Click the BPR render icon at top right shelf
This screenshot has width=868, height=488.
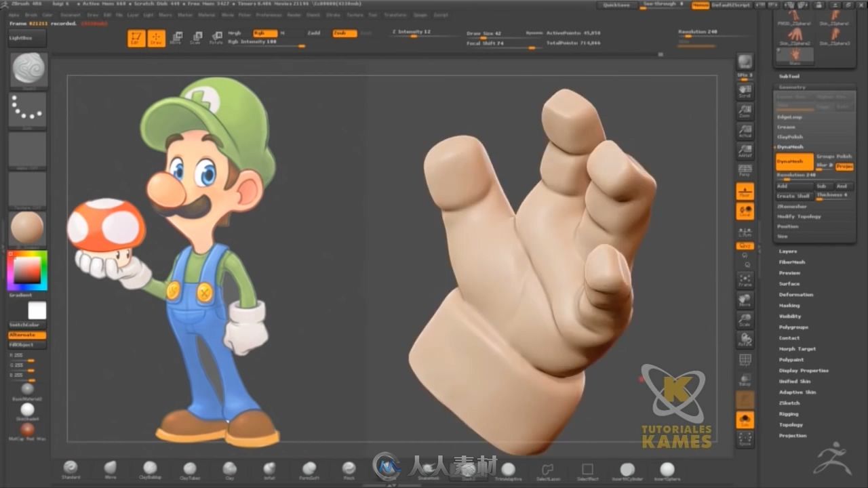click(x=745, y=61)
